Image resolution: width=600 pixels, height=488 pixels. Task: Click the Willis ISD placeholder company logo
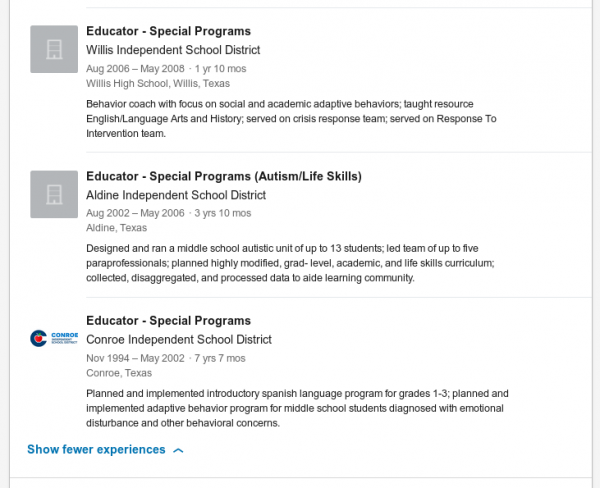click(x=55, y=49)
